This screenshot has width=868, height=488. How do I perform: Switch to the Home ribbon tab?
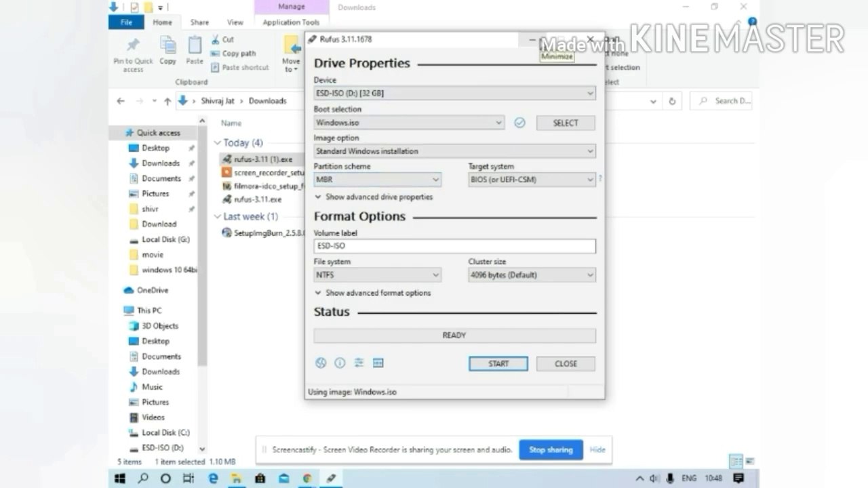pyautogui.click(x=162, y=22)
